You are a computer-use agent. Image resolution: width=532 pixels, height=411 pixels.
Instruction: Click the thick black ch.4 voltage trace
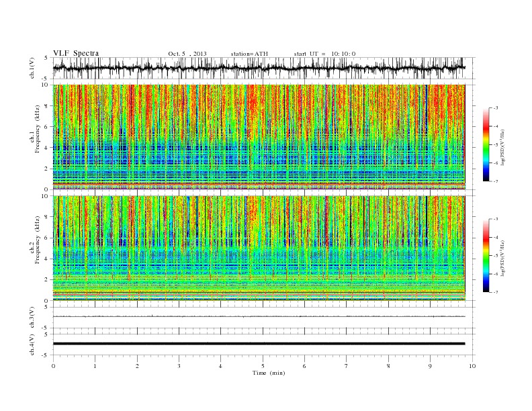point(259,344)
